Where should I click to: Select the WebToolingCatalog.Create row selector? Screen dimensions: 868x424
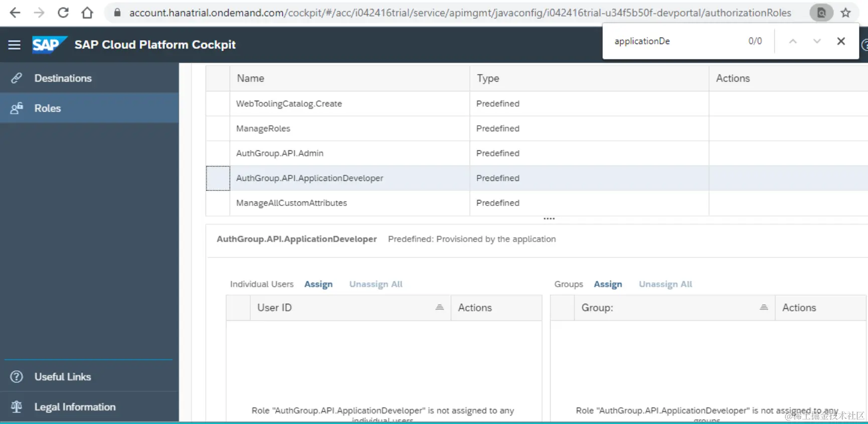(218, 104)
